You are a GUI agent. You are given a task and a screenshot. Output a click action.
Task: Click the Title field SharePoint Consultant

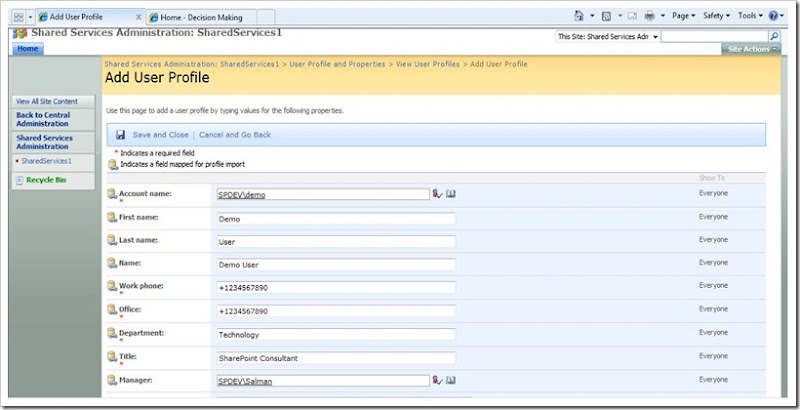click(x=336, y=358)
